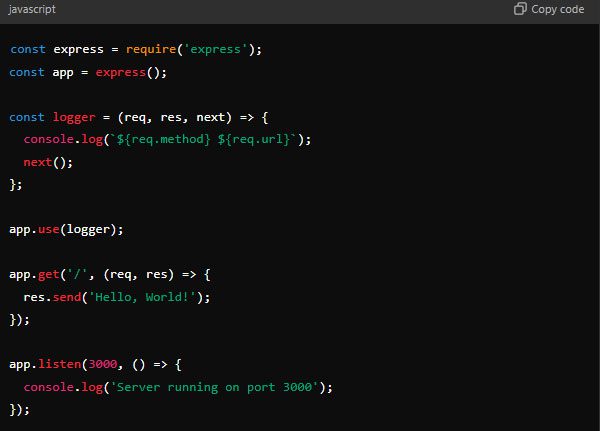Click the app.get('/', (req, res) => { line
Screen dimensions: 600x431
pos(110,274)
